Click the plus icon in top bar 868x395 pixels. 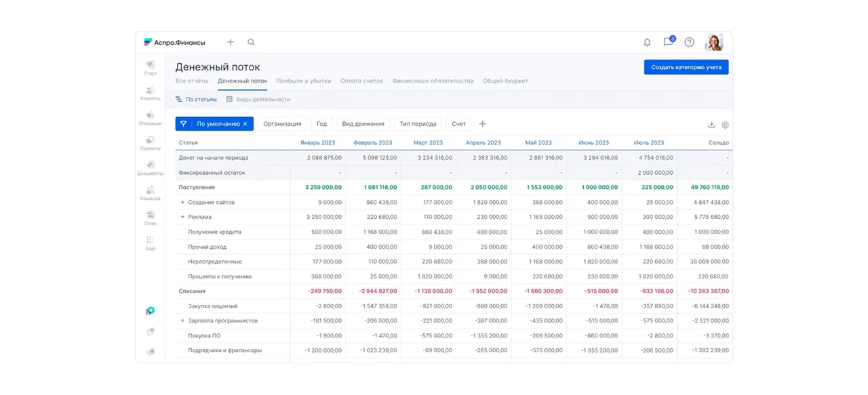coord(231,42)
